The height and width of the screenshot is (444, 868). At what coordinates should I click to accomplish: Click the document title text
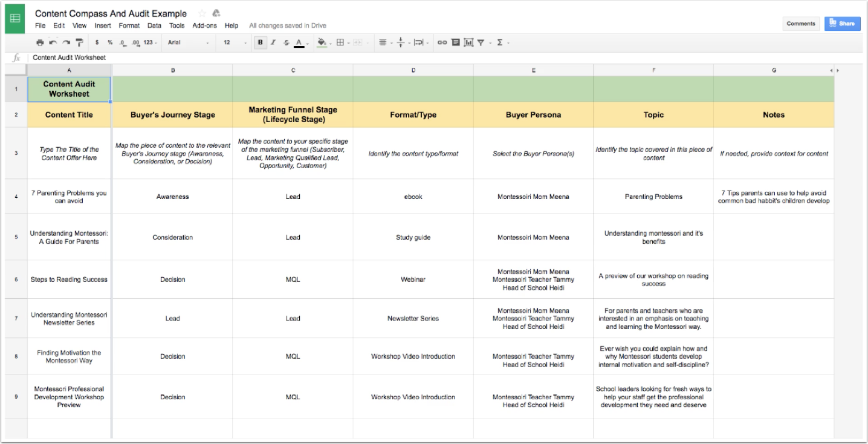(111, 13)
